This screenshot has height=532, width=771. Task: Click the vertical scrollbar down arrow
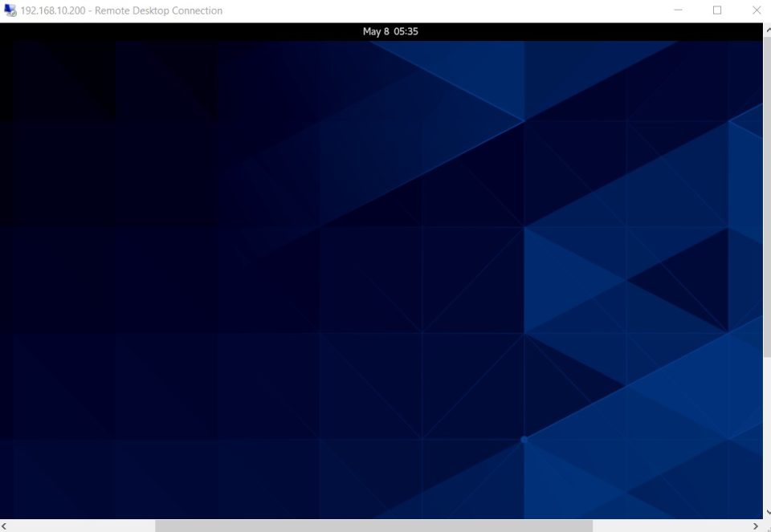767,513
